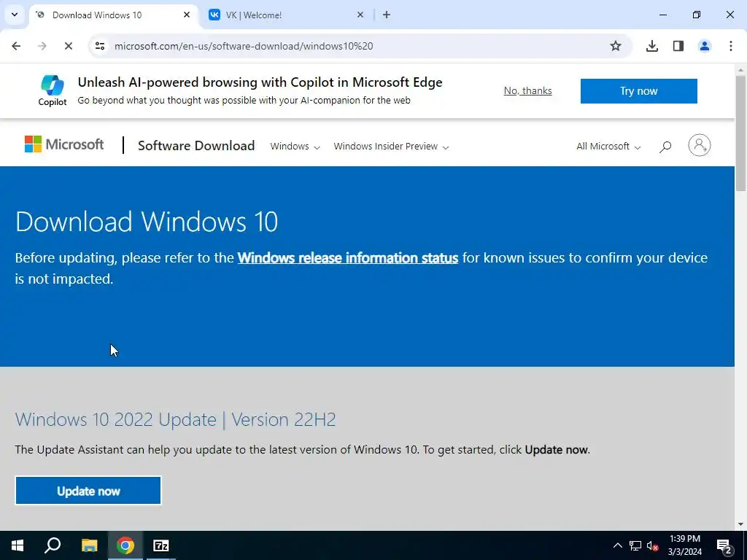Click the Windows 10 2022 Update heading
Viewport: 747px width, 560px height.
pyautogui.click(x=175, y=419)
